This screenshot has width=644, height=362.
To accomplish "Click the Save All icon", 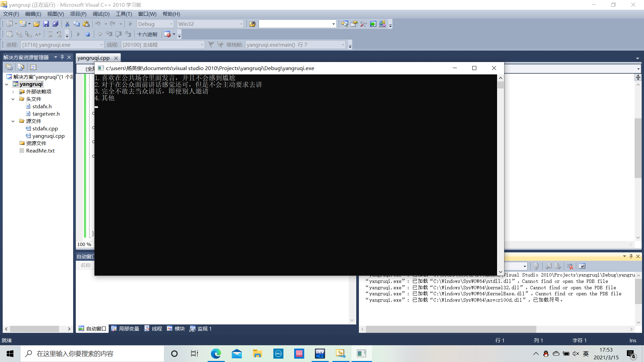I will pyautogui.click(x=55, y=24).
